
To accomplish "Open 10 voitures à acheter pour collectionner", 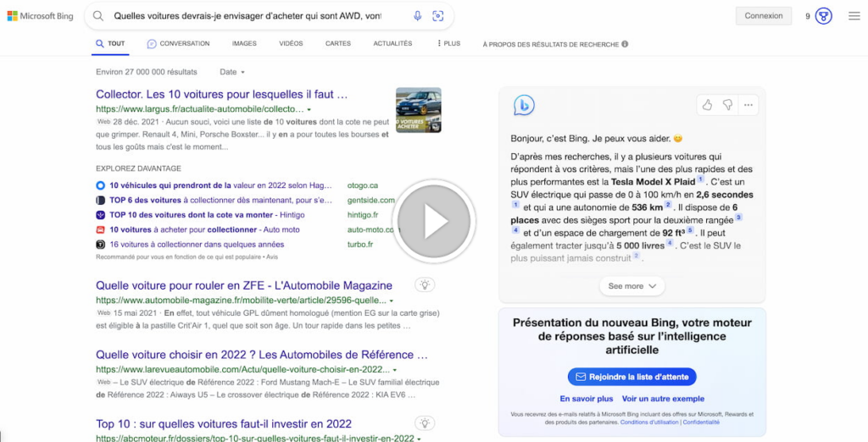I will 204,229.
